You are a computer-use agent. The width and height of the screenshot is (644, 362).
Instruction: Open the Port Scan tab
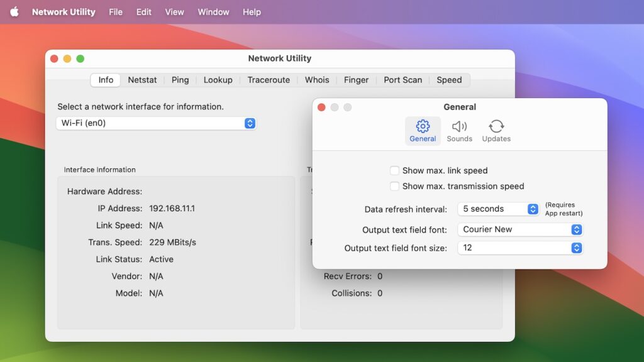point(402,80)
